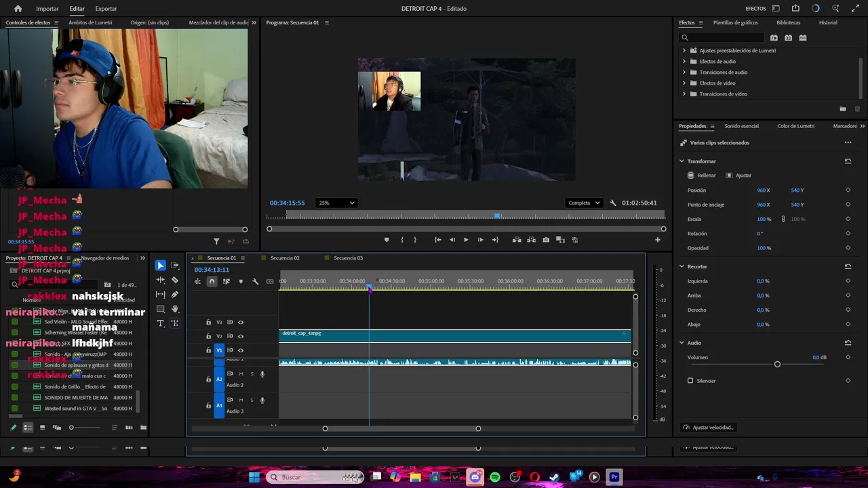The image size is (868, 488).
Task: Export frame with the camera icon
Action: pos(546,240)
